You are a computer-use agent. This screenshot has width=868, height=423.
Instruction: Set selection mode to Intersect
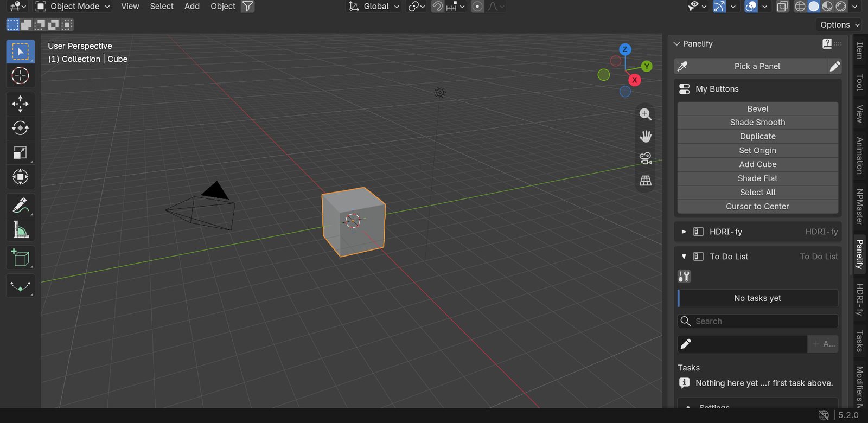click(x=67, y=24)
